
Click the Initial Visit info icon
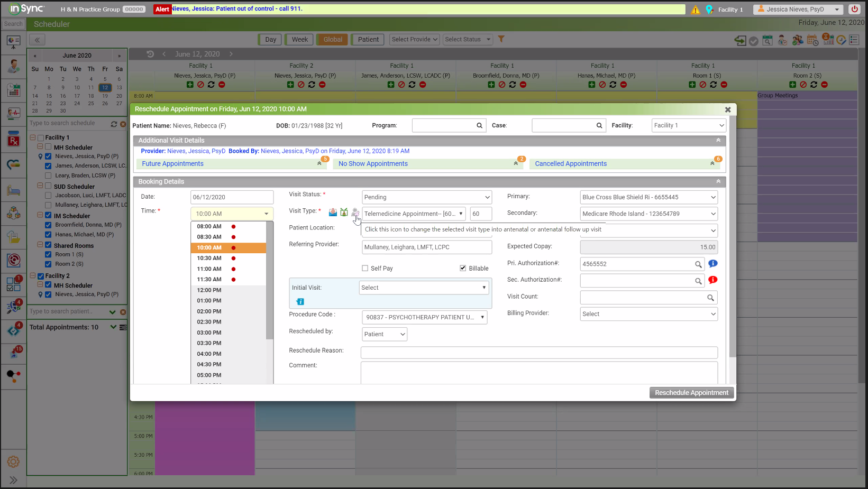[300, 301]
